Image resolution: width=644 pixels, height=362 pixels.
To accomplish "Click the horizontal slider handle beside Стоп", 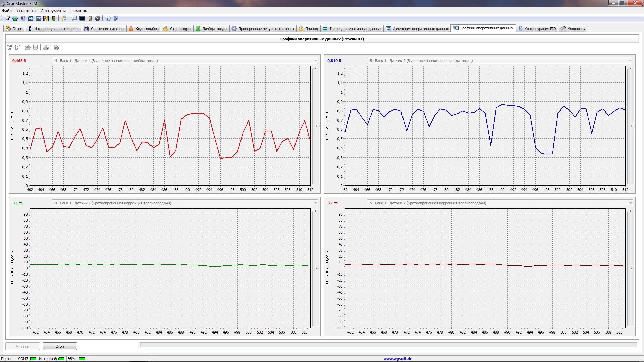I will click(x=139, y=345).
